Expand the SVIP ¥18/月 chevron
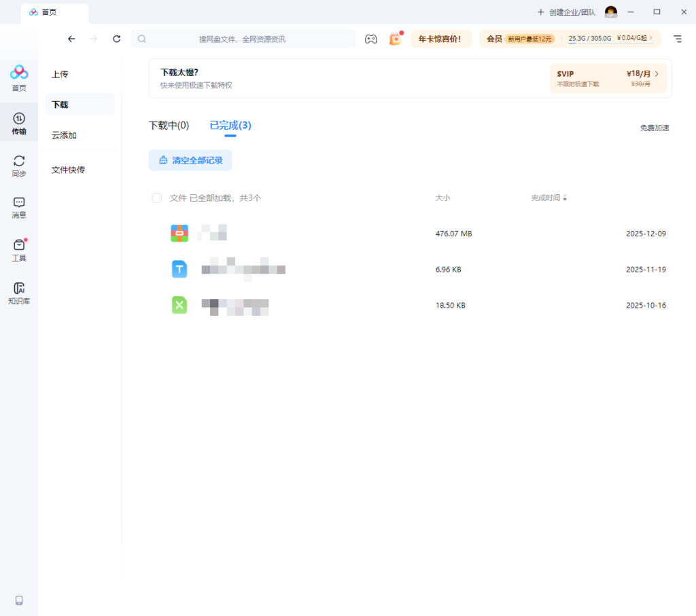Screen dimensions: 696x616 tap(657, 74)
